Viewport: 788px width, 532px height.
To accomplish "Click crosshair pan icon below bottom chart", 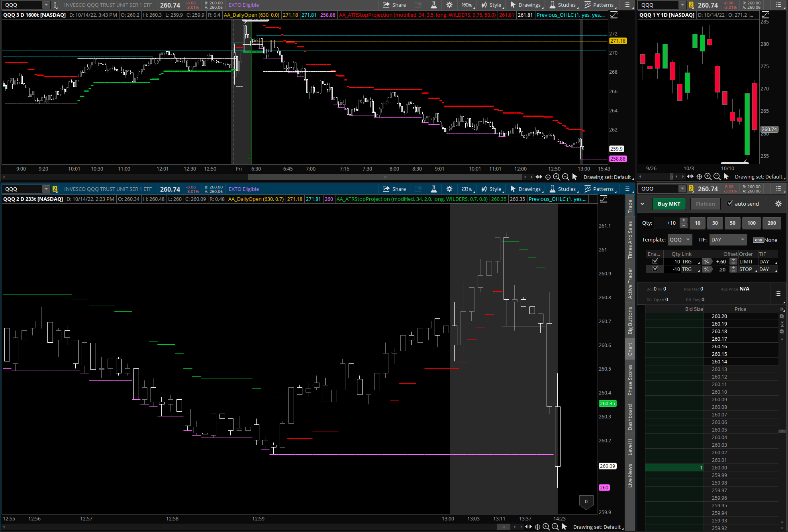I will point(537,527).
